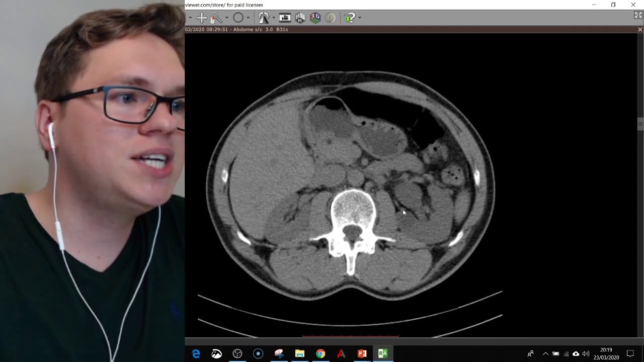644x362 pixels.
Task: Open PowerPoint from taskbar
Action: coord(362,354)
